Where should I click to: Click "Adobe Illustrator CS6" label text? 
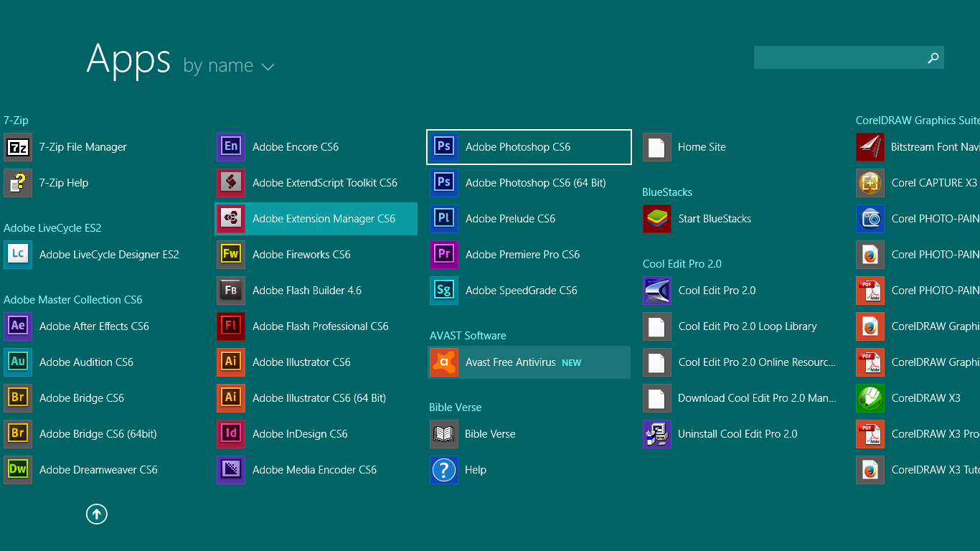pos(301,362)
